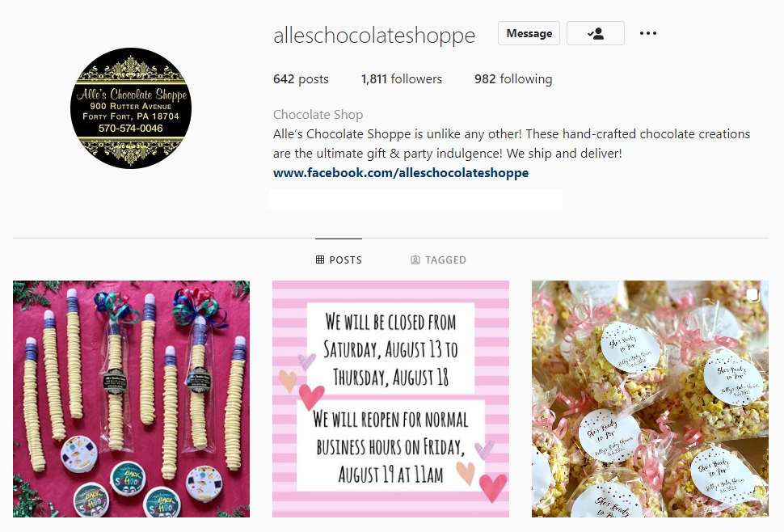Screen dimensions: 784x532
Task: Send a message with the Message button
Action: click(529, 33)
